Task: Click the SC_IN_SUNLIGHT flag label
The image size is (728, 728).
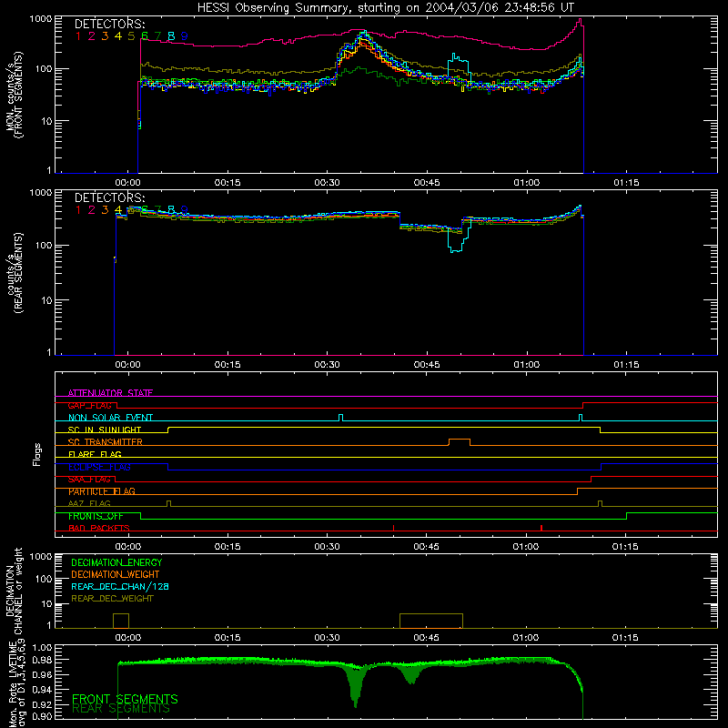Action: (x=105, y=430)
